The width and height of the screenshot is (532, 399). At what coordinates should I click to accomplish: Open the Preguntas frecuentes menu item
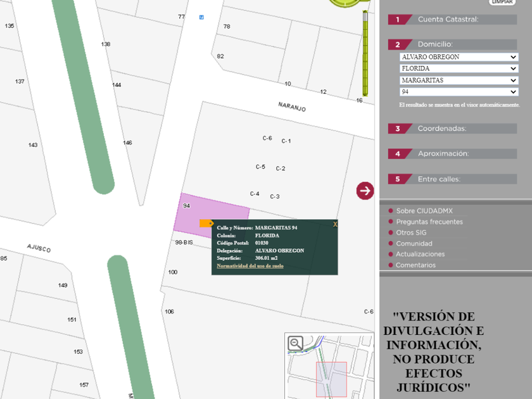429,222
